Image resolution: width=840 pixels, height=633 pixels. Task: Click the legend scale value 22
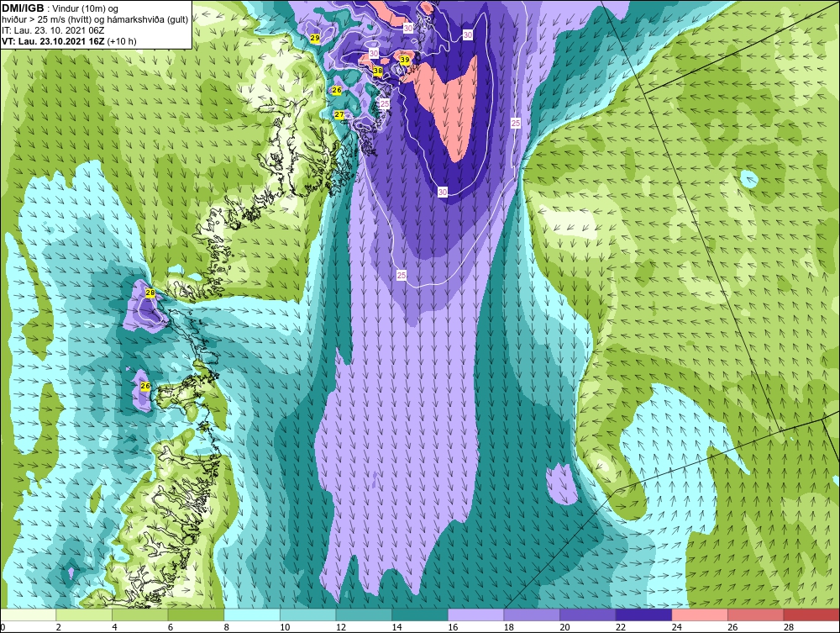(621, 627)
